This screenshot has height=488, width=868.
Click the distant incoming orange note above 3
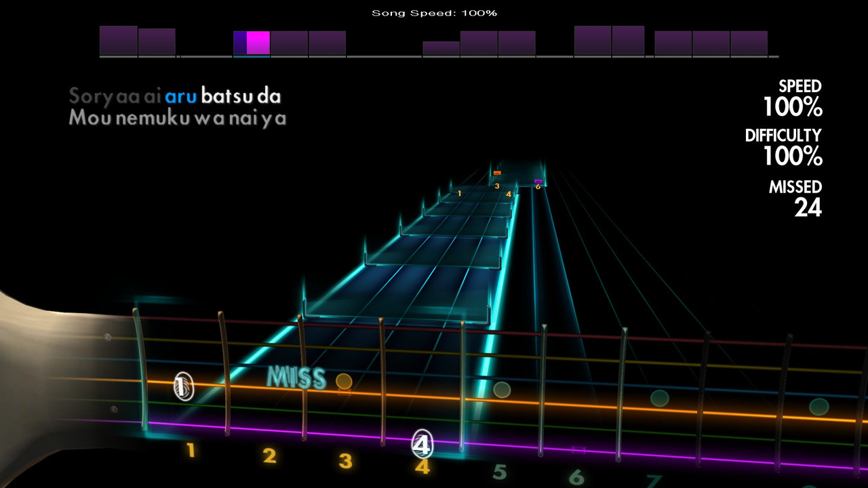pos(497,173)
